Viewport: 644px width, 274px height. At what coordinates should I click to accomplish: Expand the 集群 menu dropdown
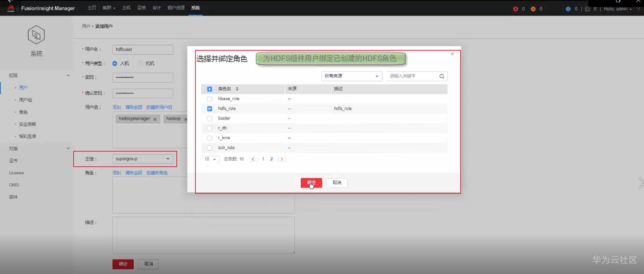point(108,8)
